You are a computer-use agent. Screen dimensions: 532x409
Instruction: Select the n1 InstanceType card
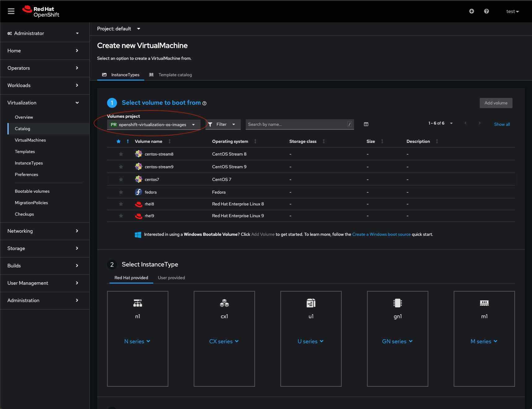point(137,316)
